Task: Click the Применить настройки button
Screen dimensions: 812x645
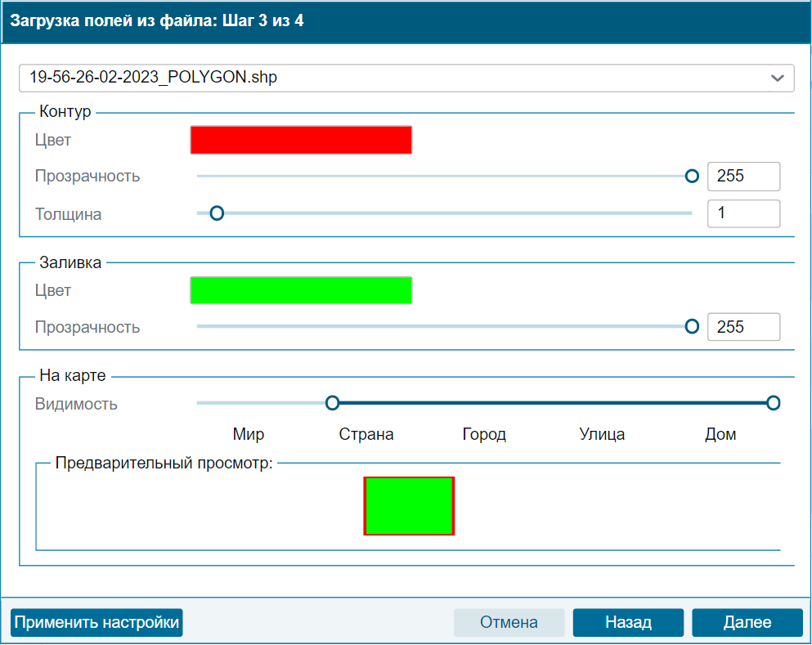Action: [x=96, y=622]
